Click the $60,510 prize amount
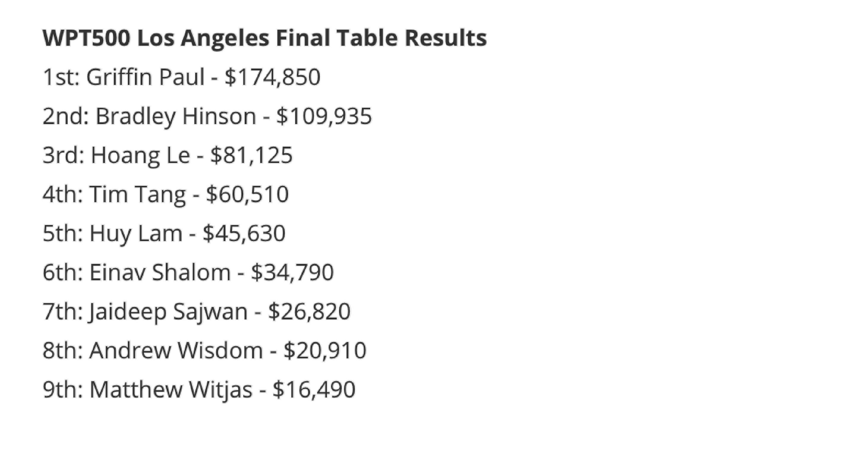The width and height of the screenshot is (868, 456). [247, 195]
